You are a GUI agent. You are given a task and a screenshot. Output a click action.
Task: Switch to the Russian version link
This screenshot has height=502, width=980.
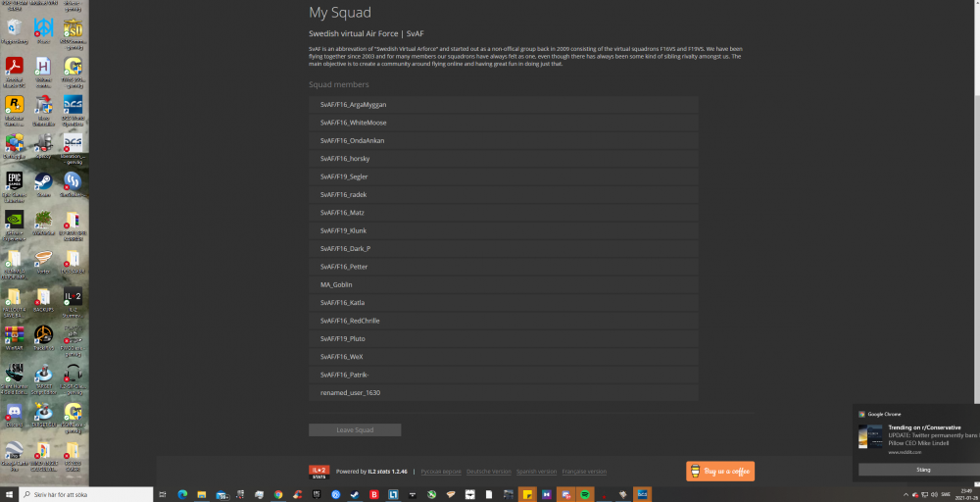click(x=441, y=472)
